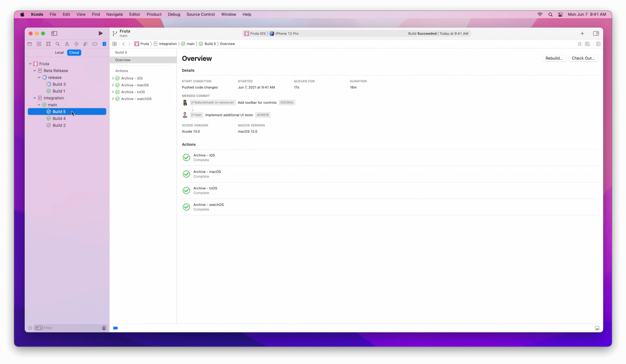Click the source control branch icon beside Fruta
626x364 pixels.
(x=115, y=33)
